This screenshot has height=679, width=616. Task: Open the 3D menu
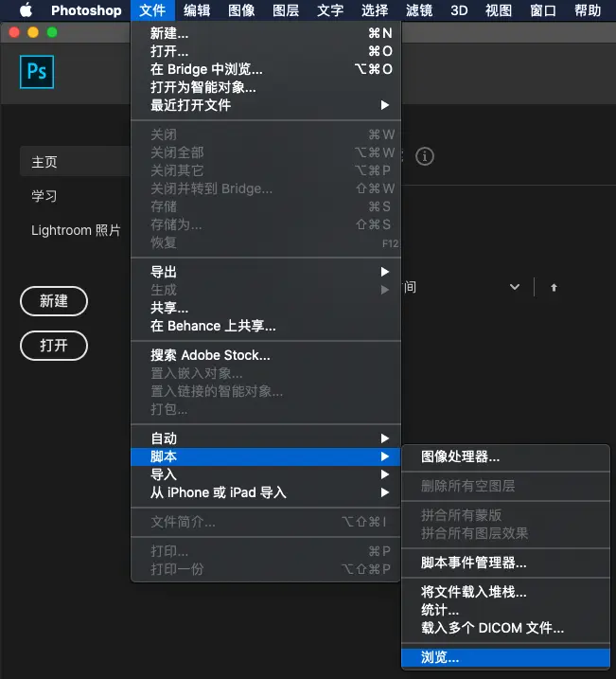[x=459, y=10]
